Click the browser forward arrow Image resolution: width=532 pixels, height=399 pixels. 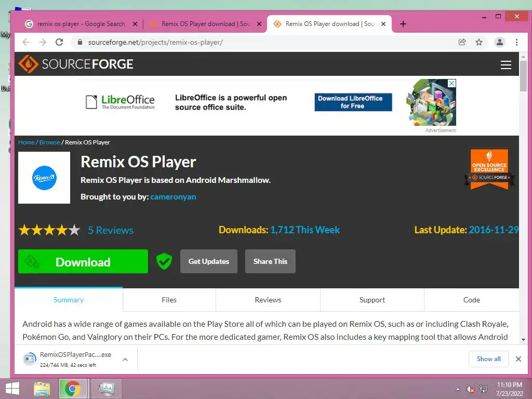click(x=43, y=42)
